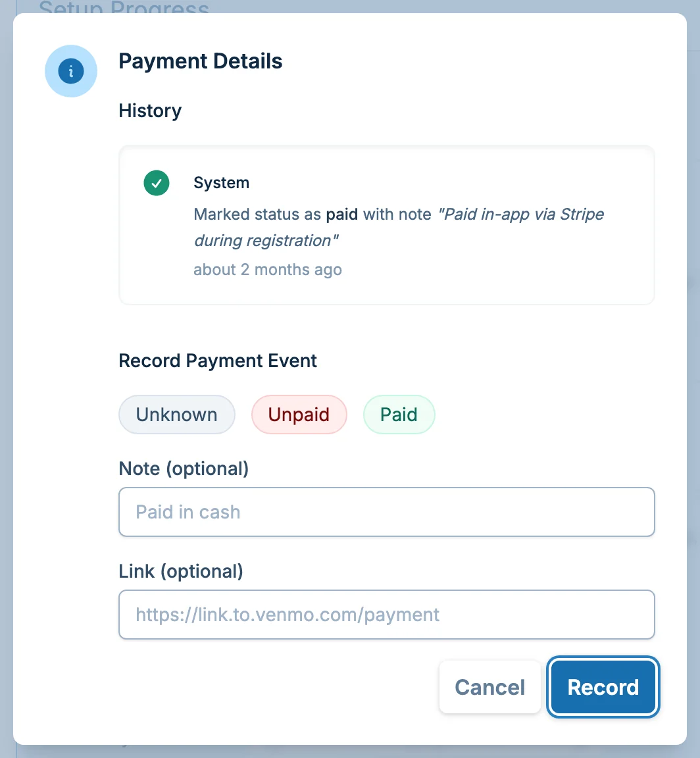This screenshot has height=758, width=700.
Task: Click inside the Note optional field
Action: [387, 512]
